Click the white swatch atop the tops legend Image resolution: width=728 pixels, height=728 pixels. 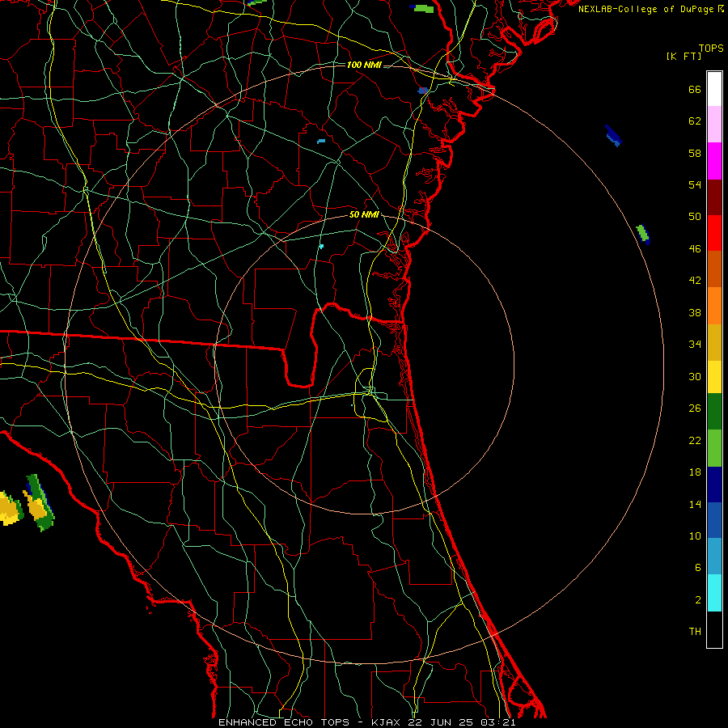tap(714, 89)
